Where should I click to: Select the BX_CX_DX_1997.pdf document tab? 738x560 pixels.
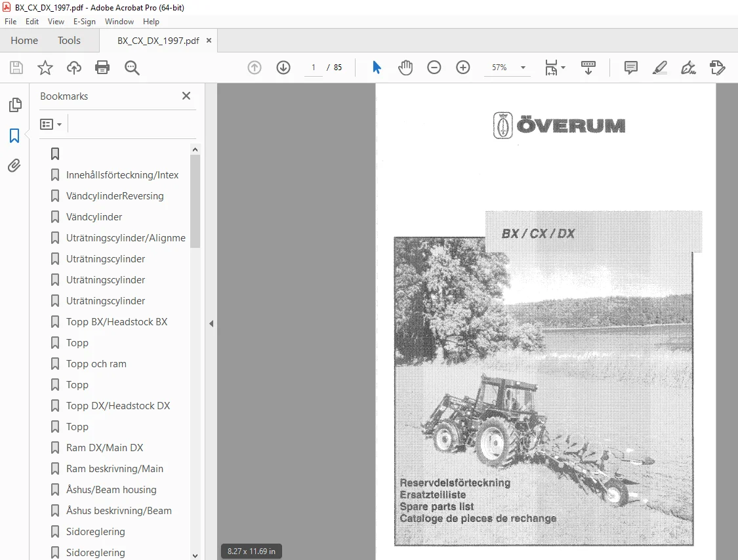[x=158, y=41]
